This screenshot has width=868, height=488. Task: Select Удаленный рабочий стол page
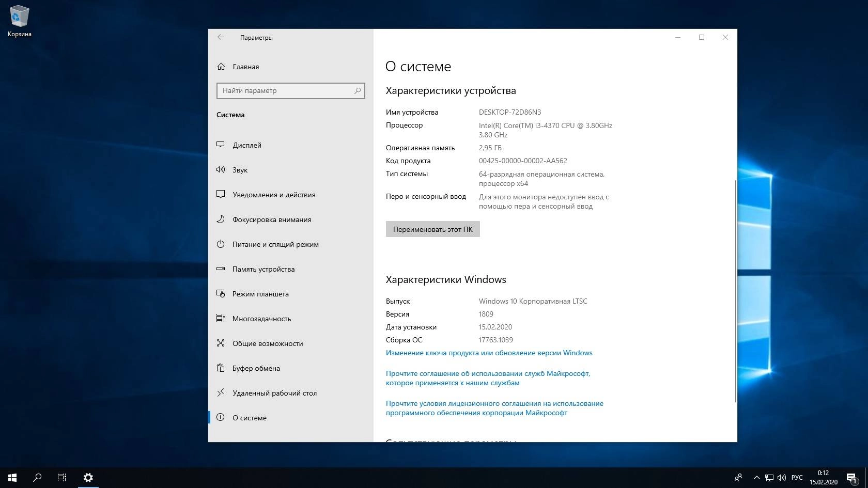(291, 393)
